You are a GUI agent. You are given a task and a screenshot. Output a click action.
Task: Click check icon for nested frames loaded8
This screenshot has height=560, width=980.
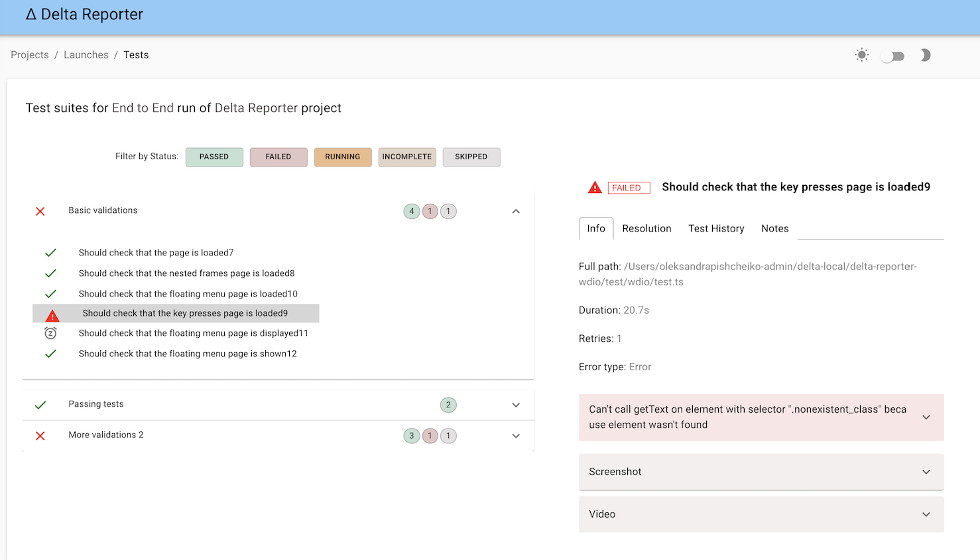click(50, 273)
